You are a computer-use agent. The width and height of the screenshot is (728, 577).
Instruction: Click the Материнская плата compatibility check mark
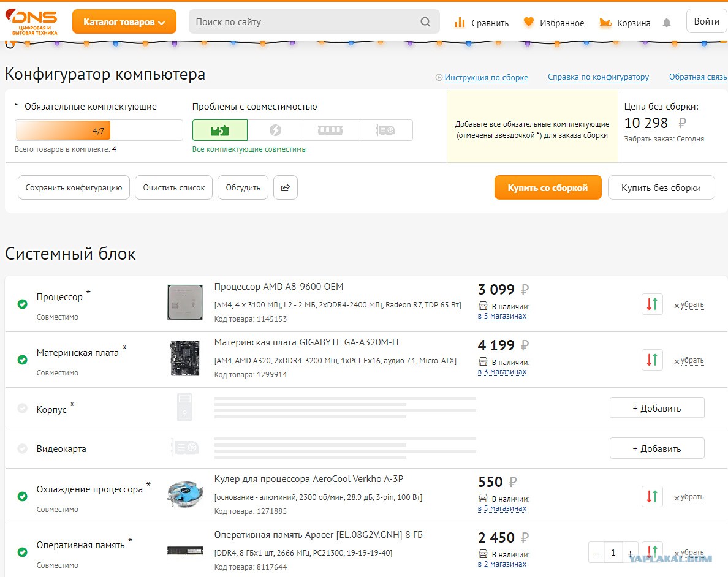coord(22,360)
